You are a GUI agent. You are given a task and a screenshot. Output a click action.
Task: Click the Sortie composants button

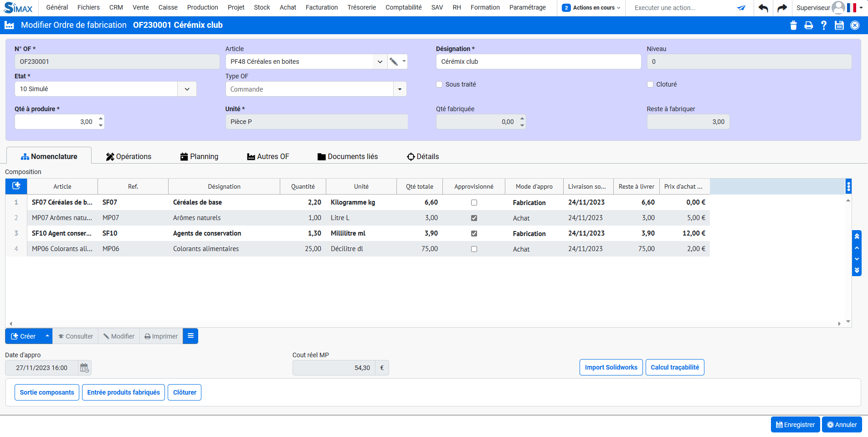pos(47,392)
